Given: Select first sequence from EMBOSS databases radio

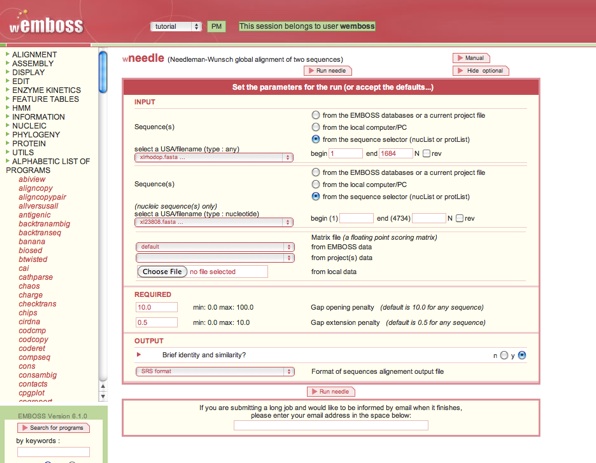Looking at the screenshot, I should point(315,115).
